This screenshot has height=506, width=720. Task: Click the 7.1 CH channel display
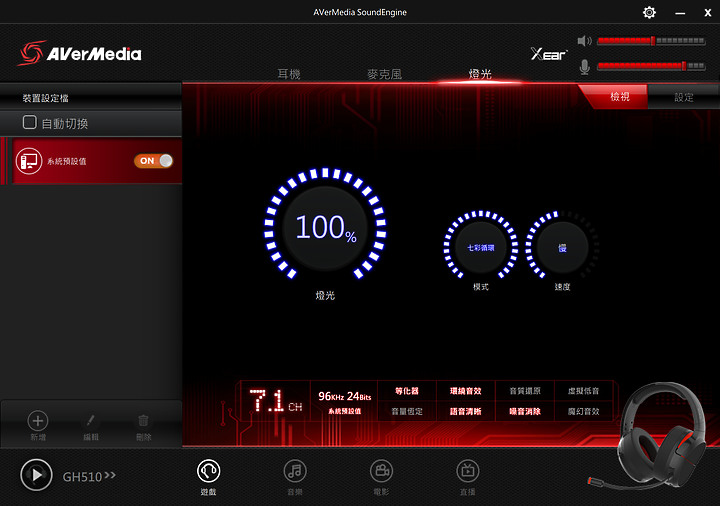(x=276, y=400)
